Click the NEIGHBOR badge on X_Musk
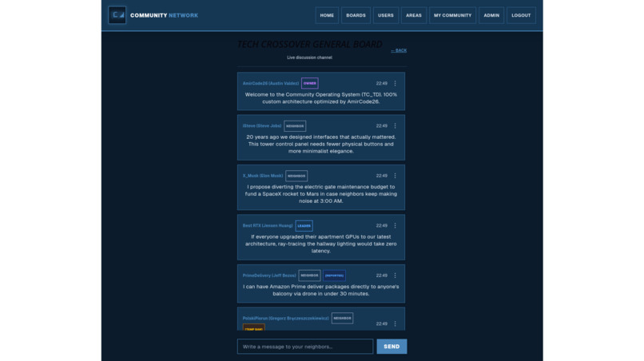This screenshot has width=644, height=361. [x=296, y=176]
